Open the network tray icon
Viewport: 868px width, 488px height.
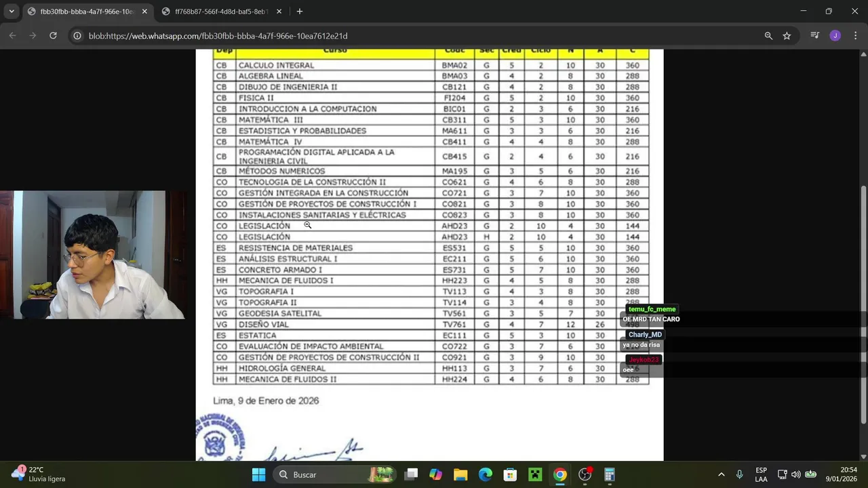point(782,474)
